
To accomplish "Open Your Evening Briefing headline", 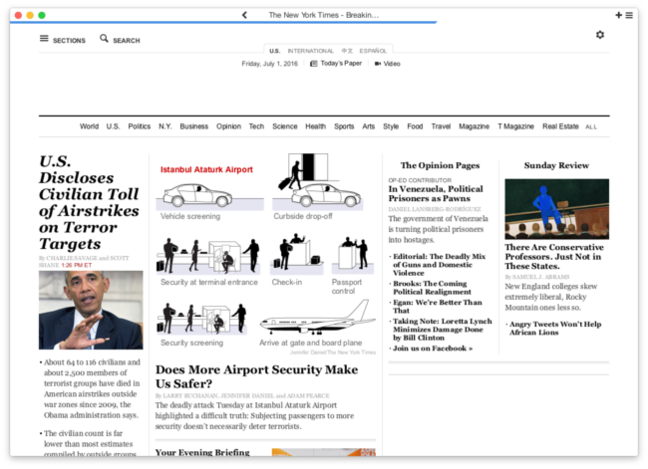I will point(202,452).
